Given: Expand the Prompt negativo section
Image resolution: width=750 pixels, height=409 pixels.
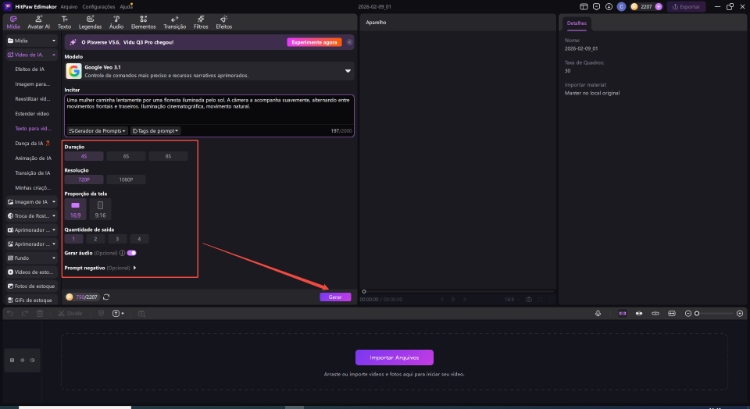Looking at the screenshot, I should (134, 267).
